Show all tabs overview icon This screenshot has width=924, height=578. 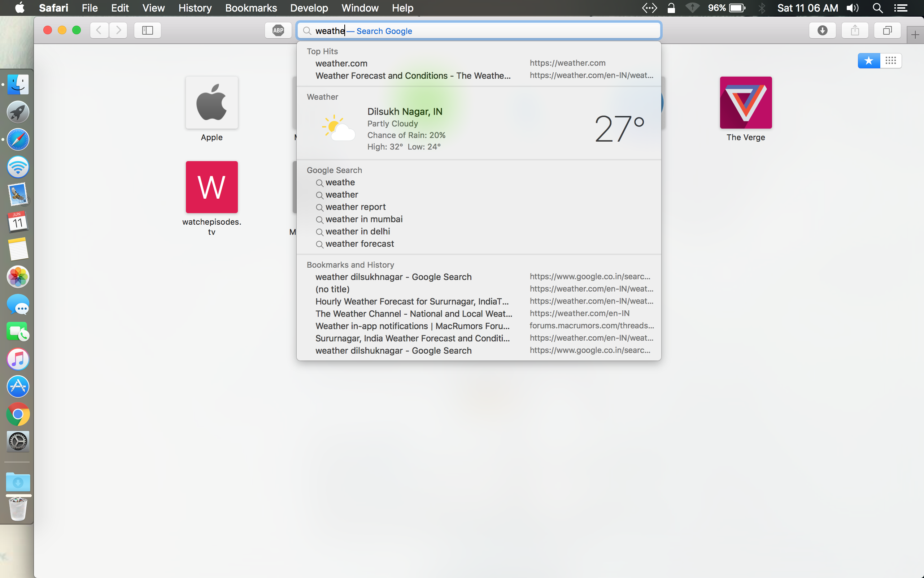pos(887,30)
